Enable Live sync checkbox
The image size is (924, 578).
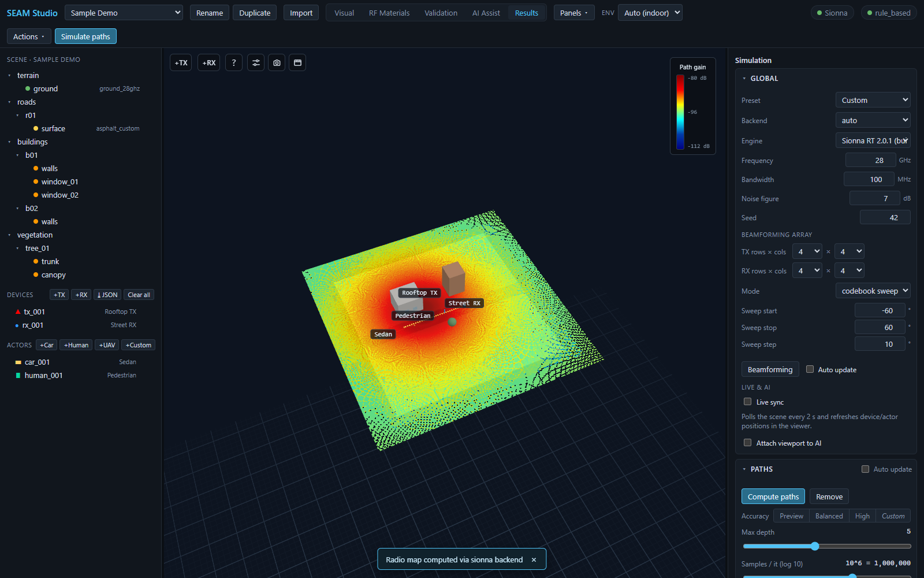point(747,402)
